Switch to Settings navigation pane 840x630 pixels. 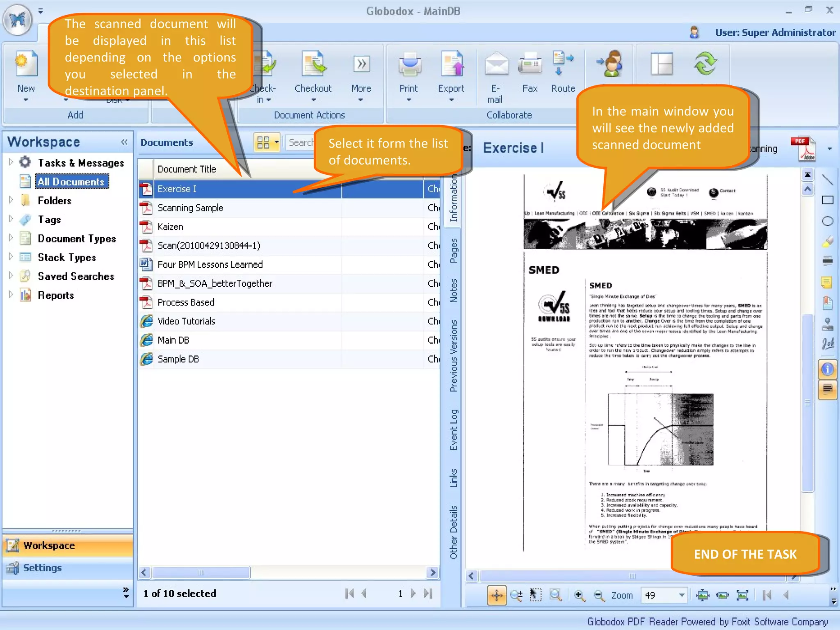coord(68,568)
